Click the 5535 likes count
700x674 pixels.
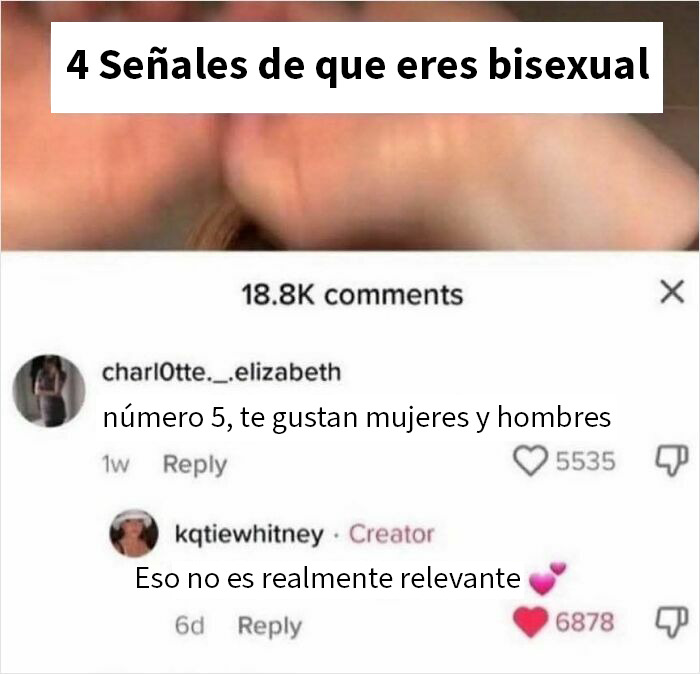[x=585, y=461]
